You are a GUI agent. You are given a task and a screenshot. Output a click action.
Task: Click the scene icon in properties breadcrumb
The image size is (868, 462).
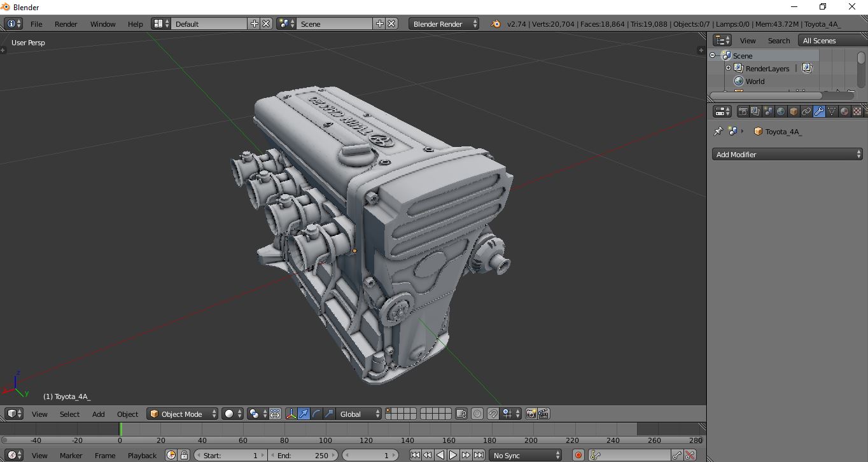(732, 131)
